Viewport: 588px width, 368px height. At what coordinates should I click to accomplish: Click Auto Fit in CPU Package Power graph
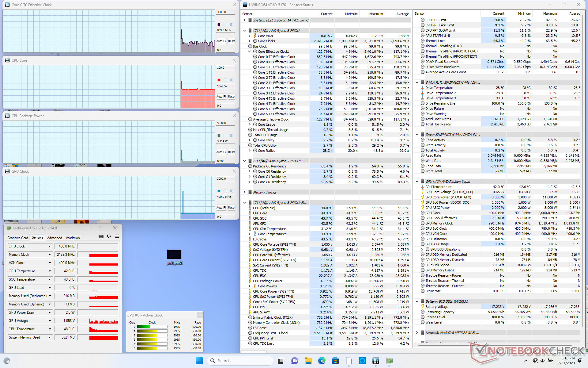point(221,152)
